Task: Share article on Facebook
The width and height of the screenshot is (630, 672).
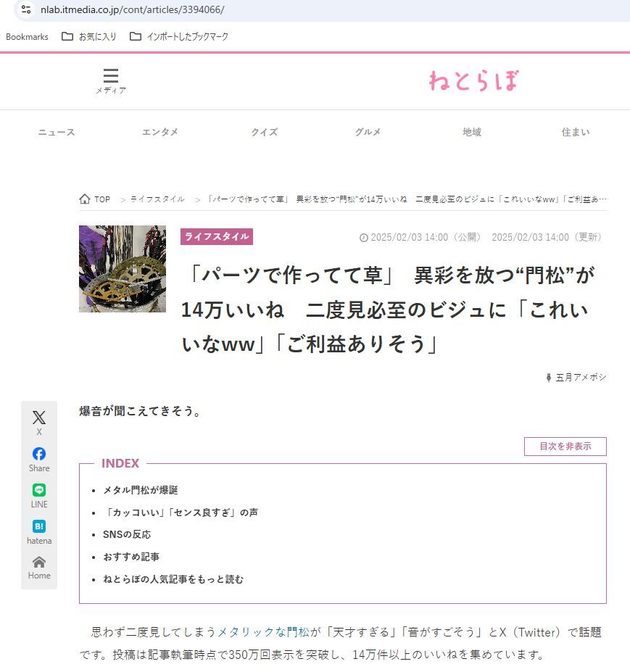Action: (39, 460)
